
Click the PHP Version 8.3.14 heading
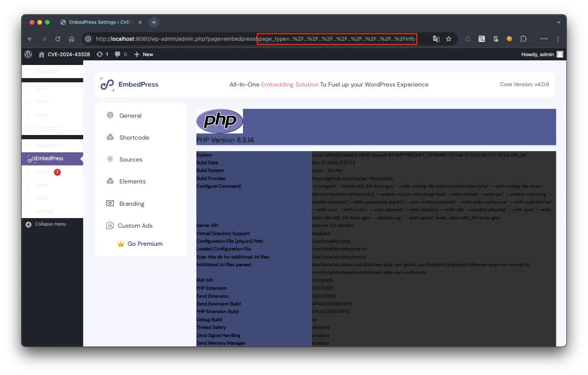225,140
